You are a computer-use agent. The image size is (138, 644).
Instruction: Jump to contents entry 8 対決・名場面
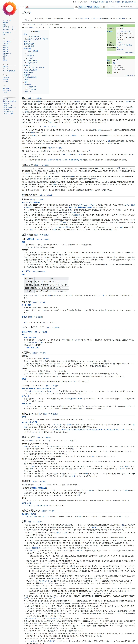tap(28, 72)
